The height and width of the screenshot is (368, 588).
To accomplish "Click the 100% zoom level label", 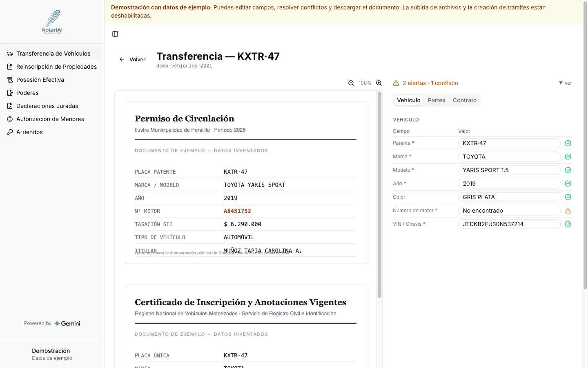I will point(365,83).
